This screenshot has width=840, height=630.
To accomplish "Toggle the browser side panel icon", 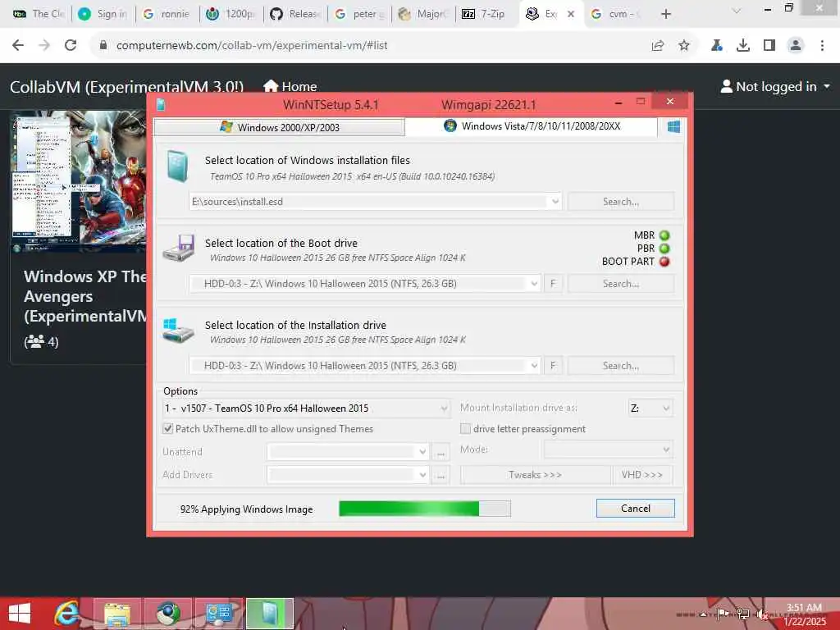I will coord(769,46).
